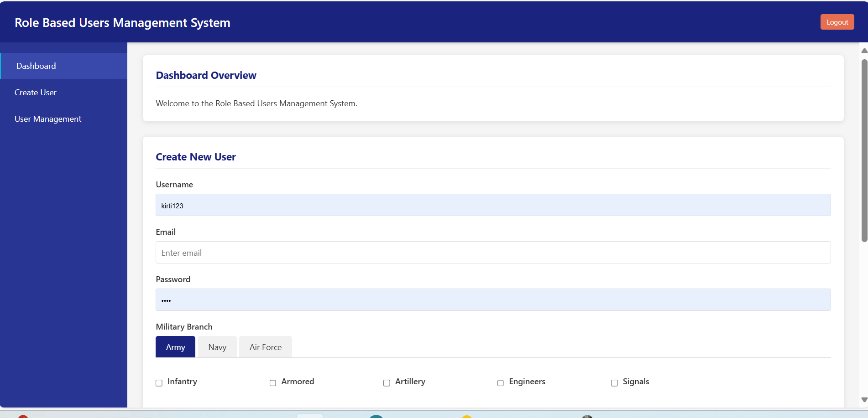Tick the Artillery checkbox
Screen dimensions: 868x418
387,383
